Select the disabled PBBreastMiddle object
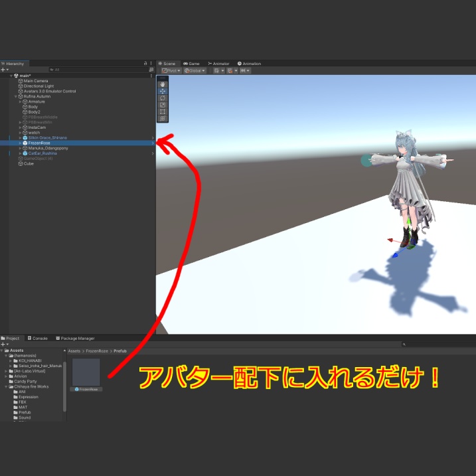This screenshot has height=476, width=476. tap(42, 117)
